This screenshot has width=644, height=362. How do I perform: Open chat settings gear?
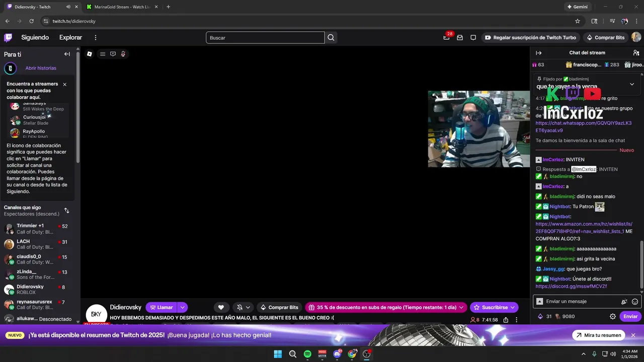[x=613, y=316]
